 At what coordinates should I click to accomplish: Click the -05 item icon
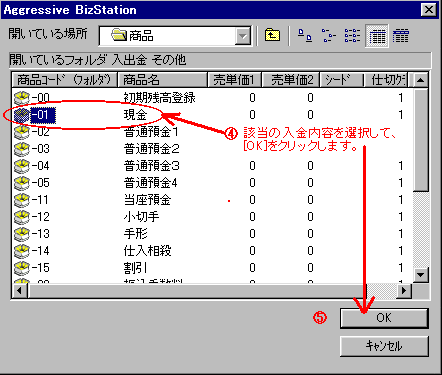(x=22, y=183)
